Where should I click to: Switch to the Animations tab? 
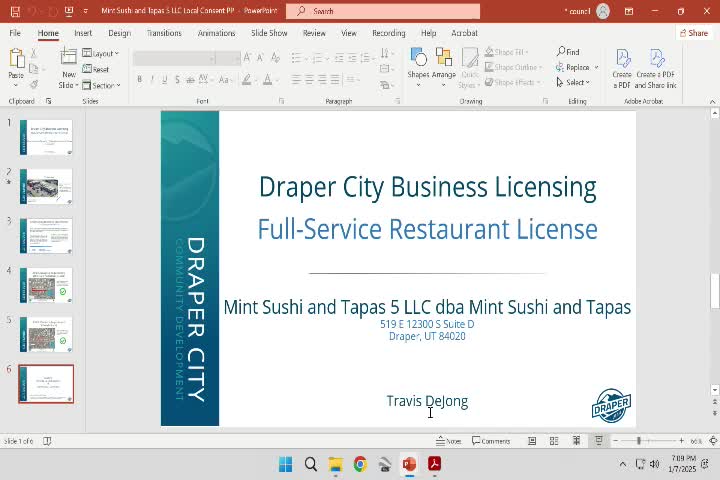point(216,33)
